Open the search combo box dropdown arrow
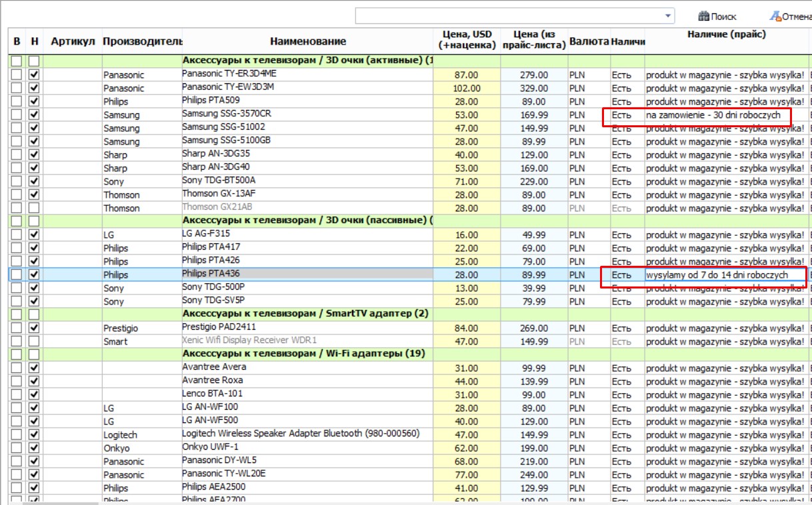 click(x=669, y=16)
